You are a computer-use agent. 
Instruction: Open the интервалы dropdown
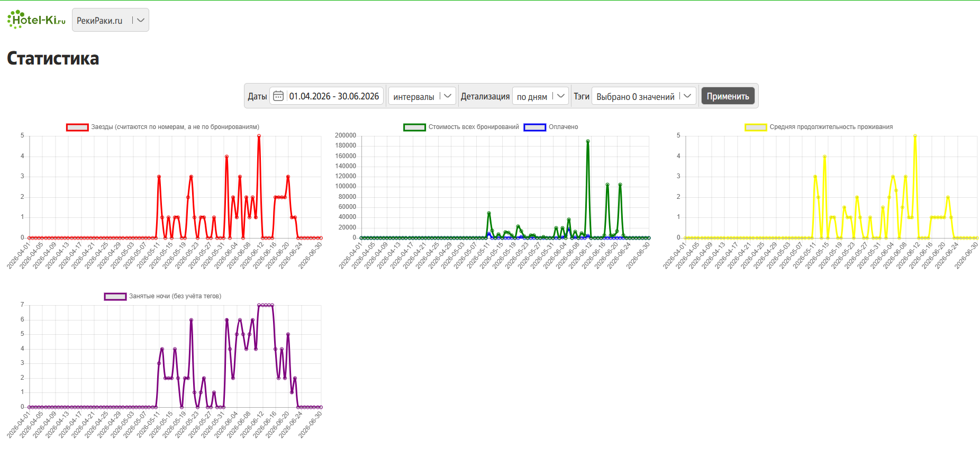[422, 96]
